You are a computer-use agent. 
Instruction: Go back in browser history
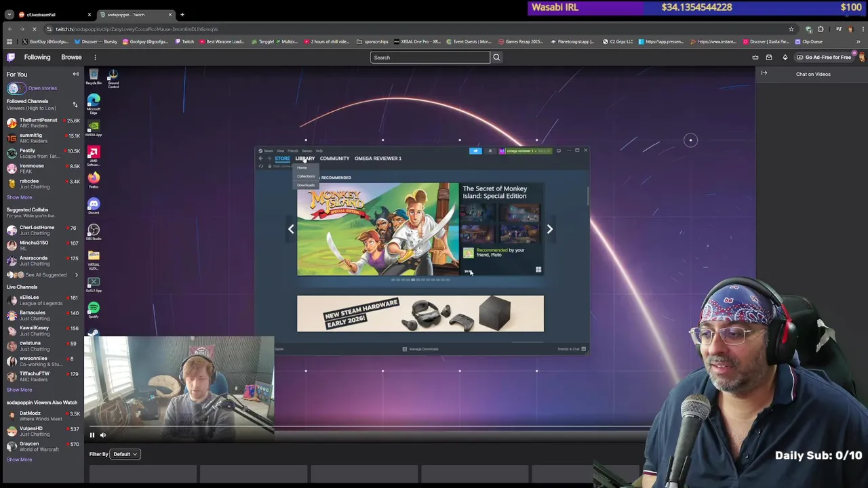click(9, 29)
